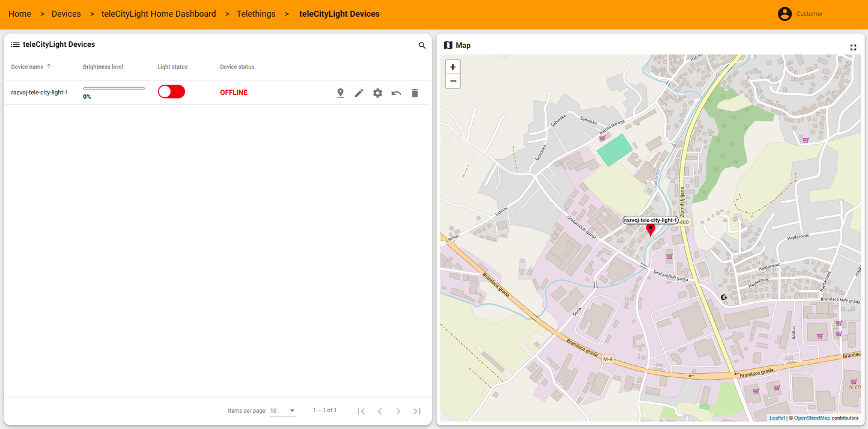This screenshot has width=868, height=429.
Task: Adjust the brightness level slider
Action: point(114,88)
